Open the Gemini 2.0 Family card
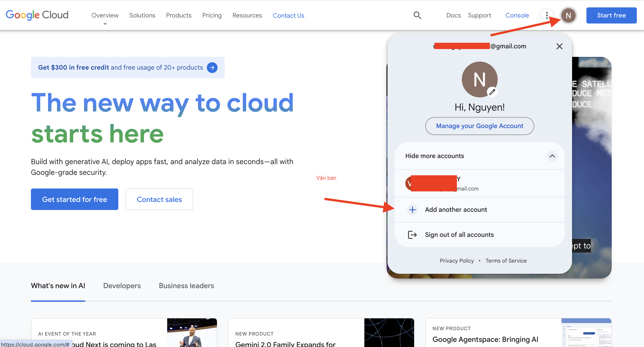Viewport: 644px width, 347px height. pos(321,333)
